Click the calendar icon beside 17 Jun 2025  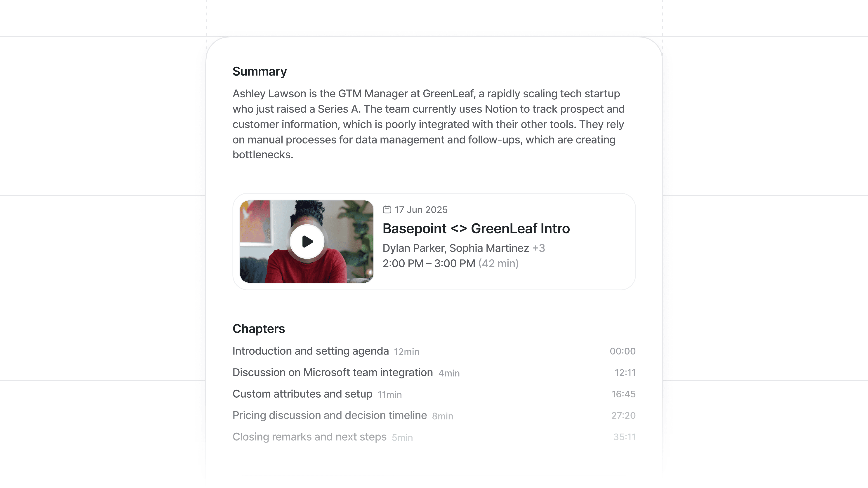(387, 209)
